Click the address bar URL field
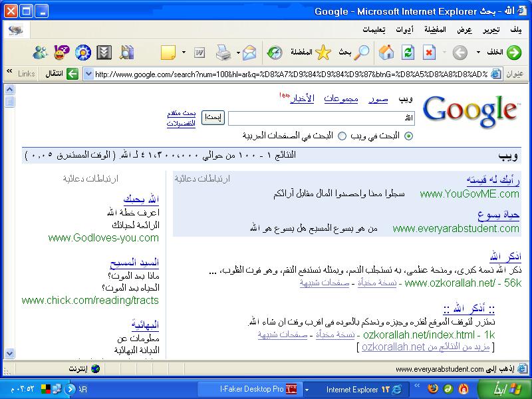This screenshot has height=399, width=532. point(292,74)
